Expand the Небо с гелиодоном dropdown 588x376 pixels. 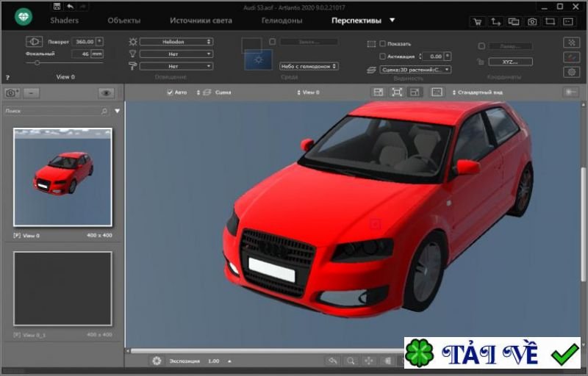[x=309, y=66]
